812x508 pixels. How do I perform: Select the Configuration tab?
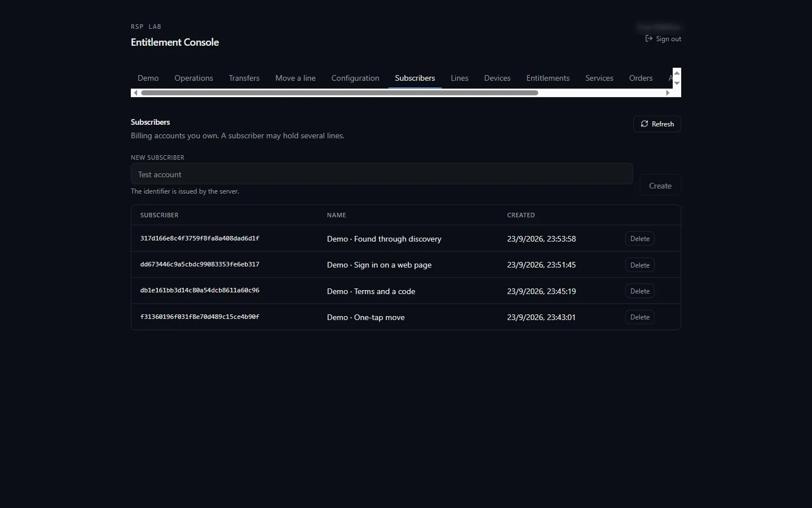[355, 78]
